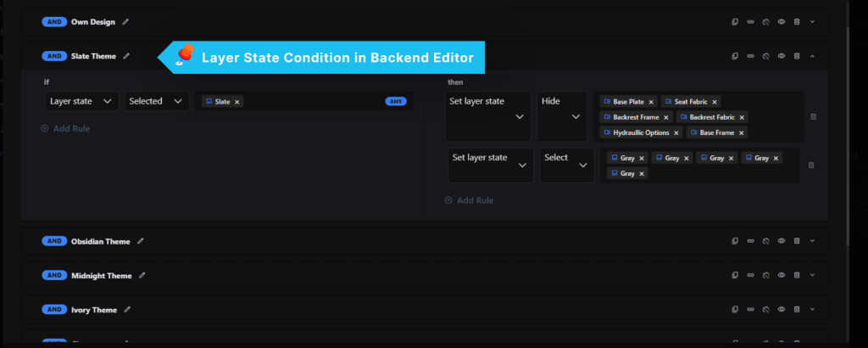Remove the Seat Fabric chip

click(714, 102)
